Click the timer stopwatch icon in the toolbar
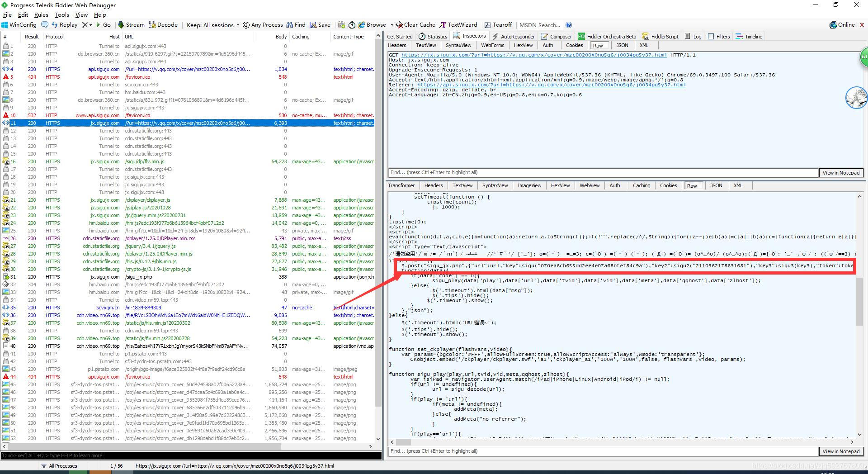868x474 pixels. click(x=352, y=25)
